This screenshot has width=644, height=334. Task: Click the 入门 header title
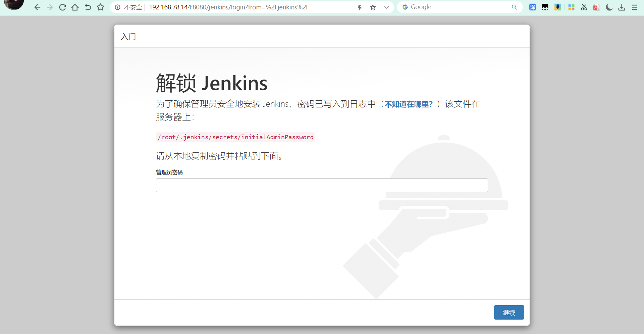[128, 37]
